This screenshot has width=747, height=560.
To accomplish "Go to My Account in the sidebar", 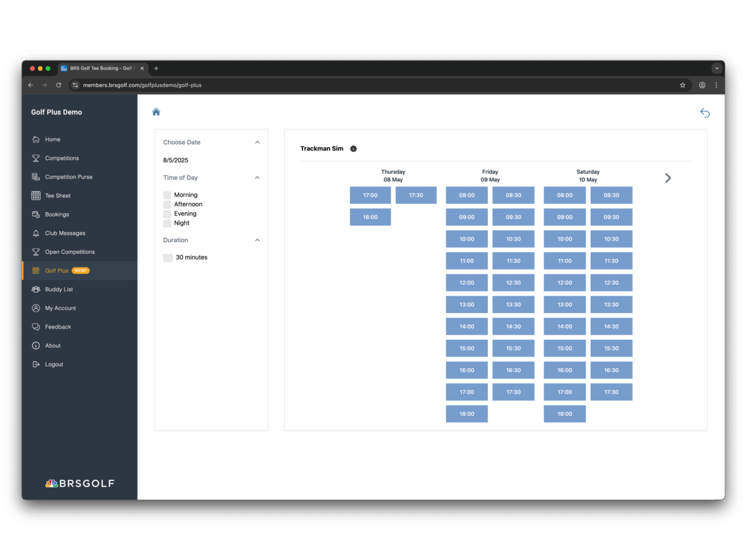I will point(60,308).
